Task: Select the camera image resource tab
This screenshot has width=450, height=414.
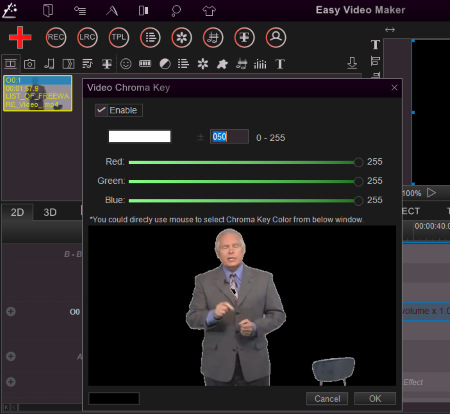Action: point(29,64)
